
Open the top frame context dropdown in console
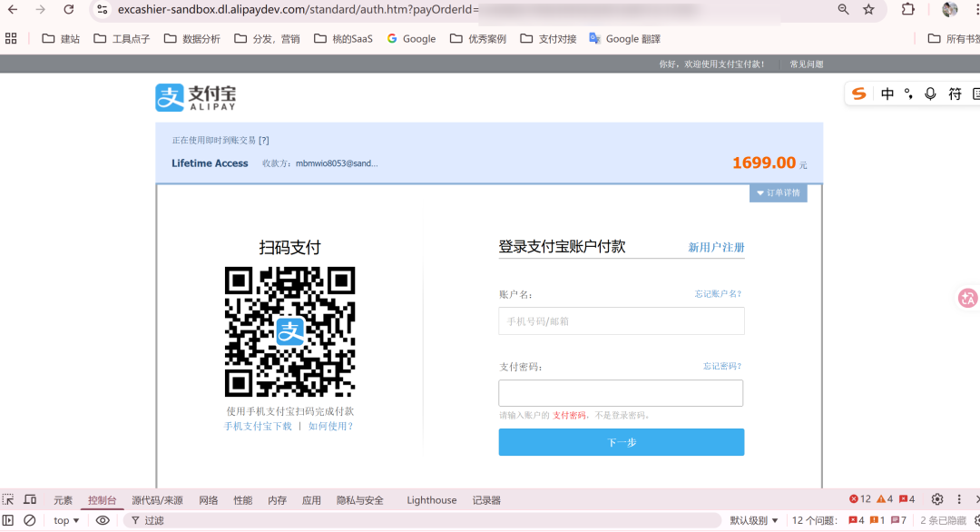coord(64,519)
